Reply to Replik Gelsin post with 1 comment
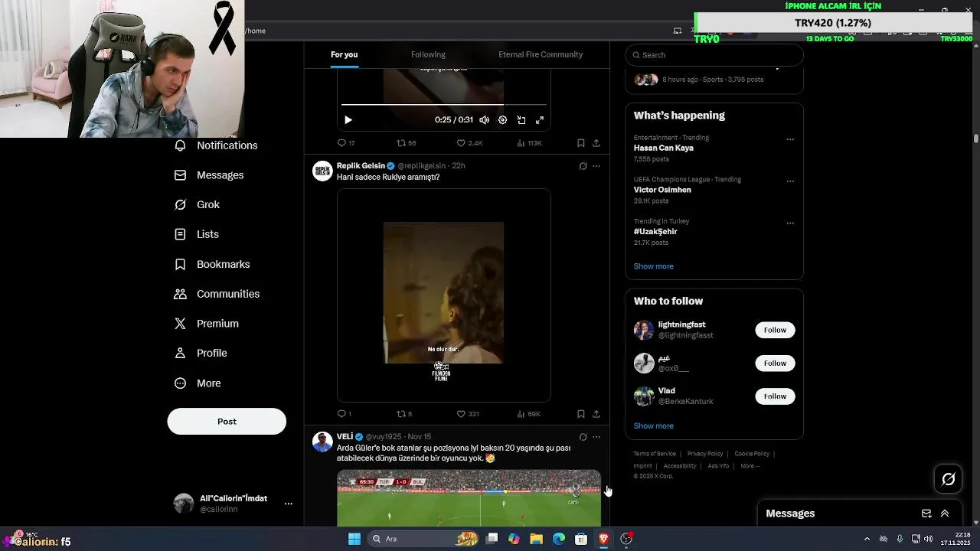The image size is (980, 551). click(345, 414)
